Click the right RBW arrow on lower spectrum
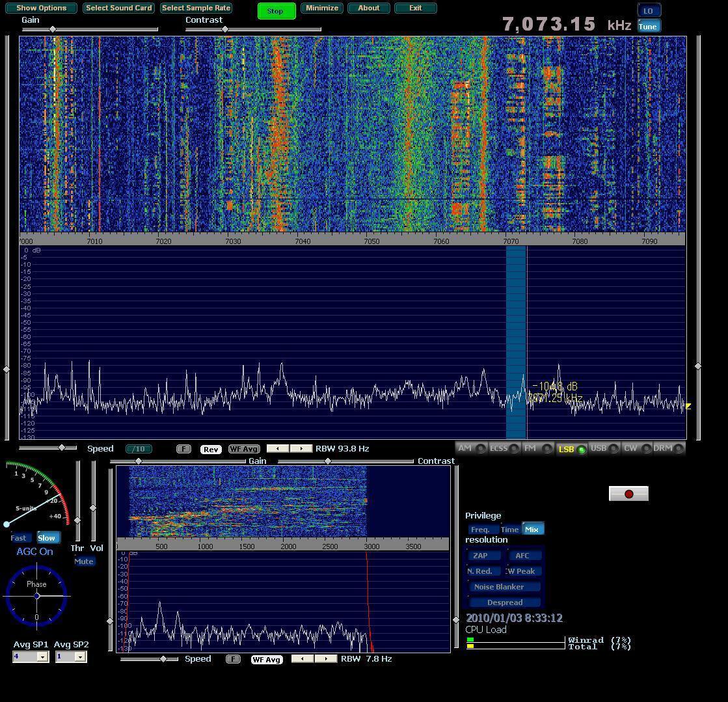 pyautogui.click(x=326, y=659)
